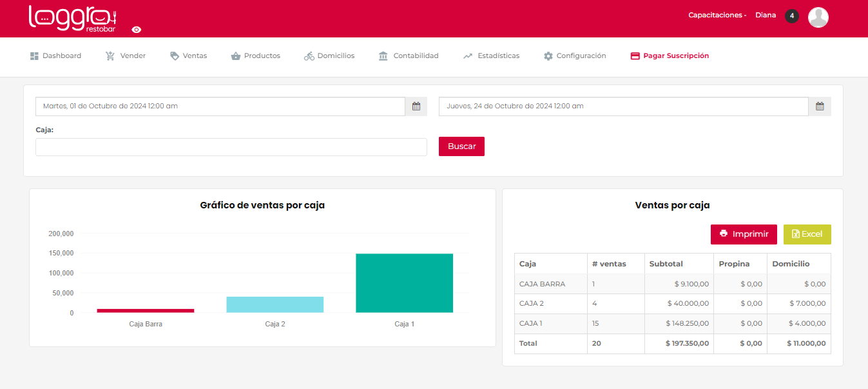Viewport: 868px width, 389px height.
Task: Open the Domicilios delivery section
Action: (x=329, y=56)
